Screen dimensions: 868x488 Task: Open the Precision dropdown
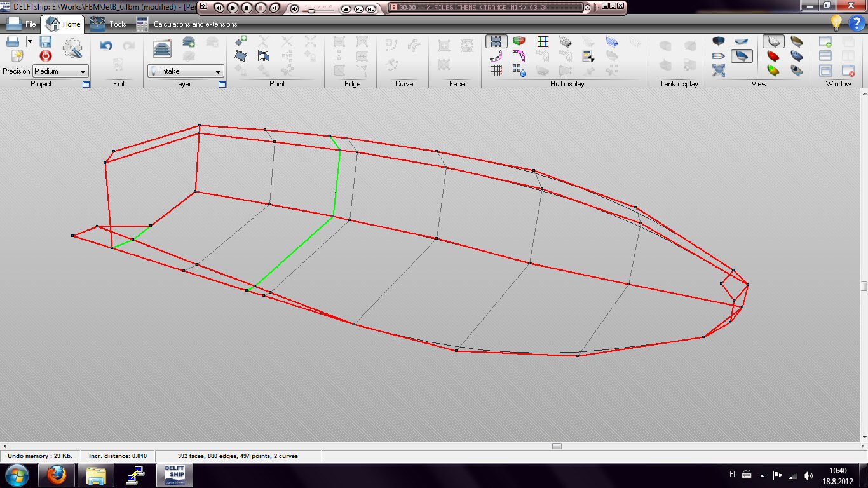point(61,71)
